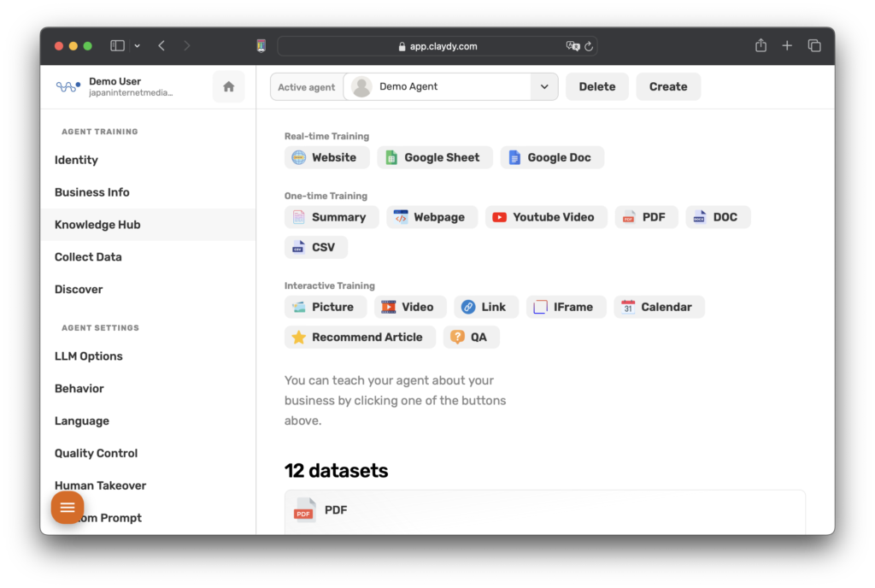Open the sidebar options chevron
Viewport: 875px width, 588px height.
tap(137, 46)
